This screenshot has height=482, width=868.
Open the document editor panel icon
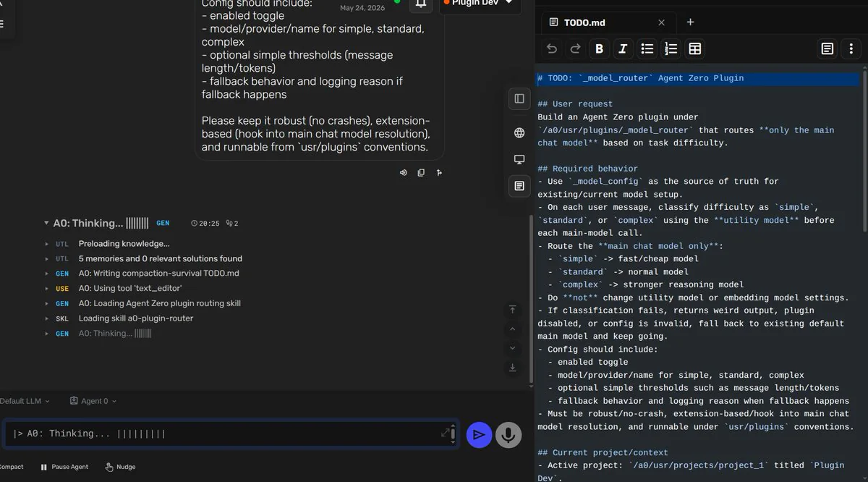(x=519, y=186)
